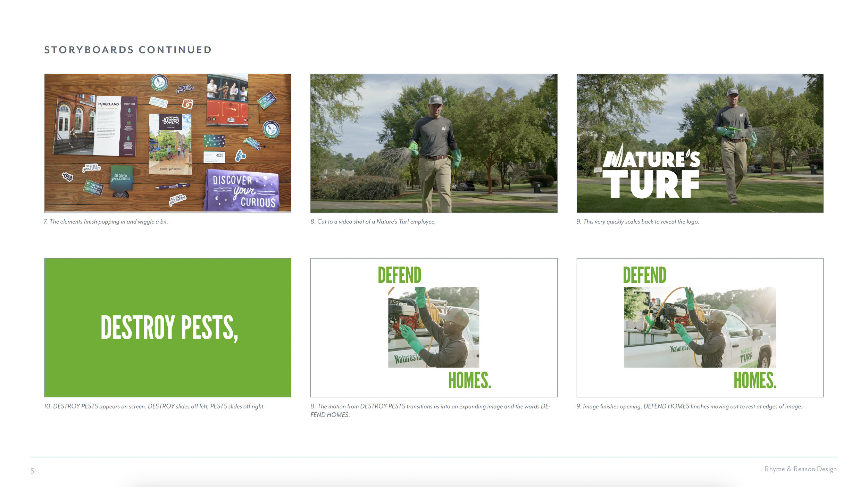Click the DESTROY PESTS white headline
Image resolution: width=868 pixels, height=487 pixels.
[x=169, y=327]
